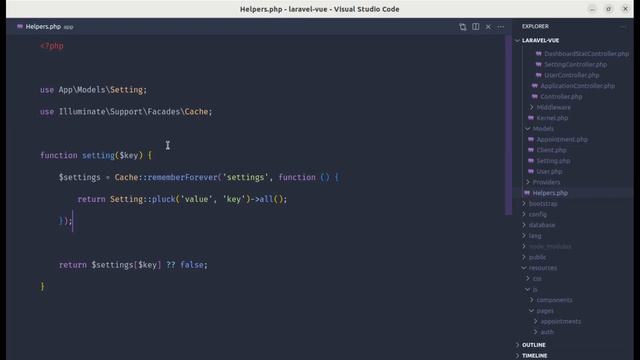Expand the lang folder

point(535,236)
